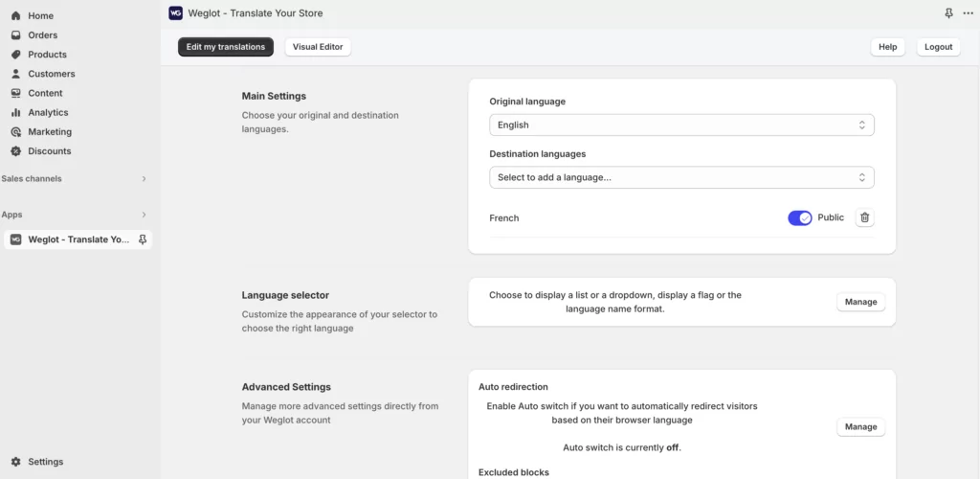This screenshot has width=980, height=479.
Task: Click the French language label
Action: click(x=503, y=218)
